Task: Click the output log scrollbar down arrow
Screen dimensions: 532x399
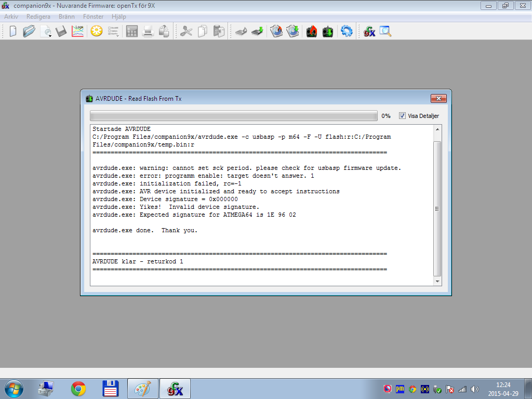Action: [437, 281]
